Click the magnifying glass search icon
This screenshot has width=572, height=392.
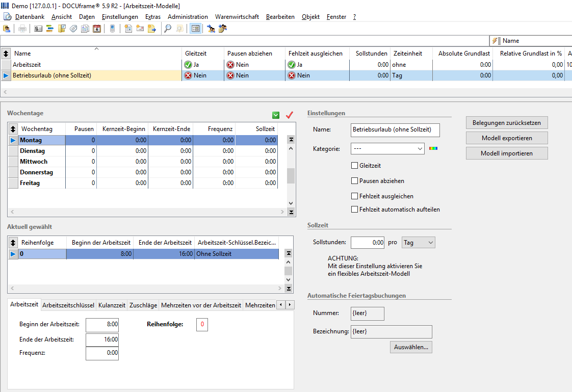pyautogui.click(x=168, y=29)
